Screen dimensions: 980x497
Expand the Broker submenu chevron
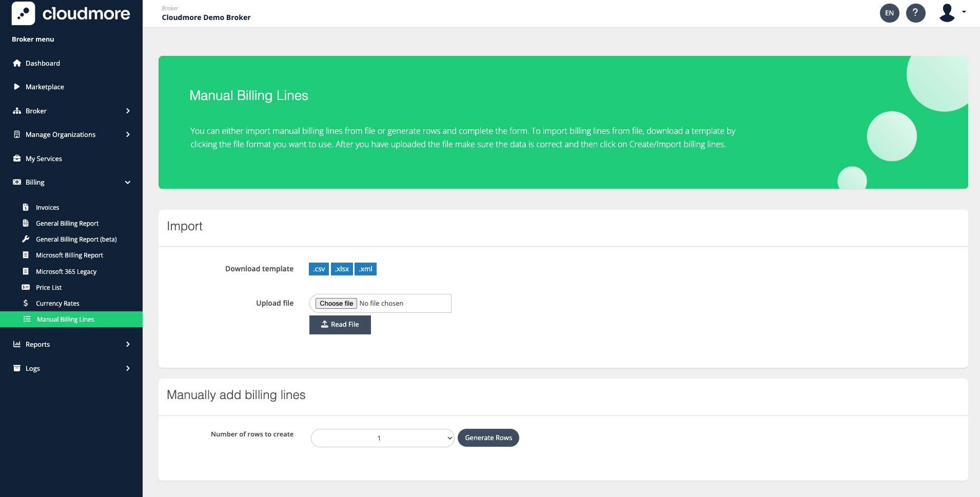(x=128, y=111)
